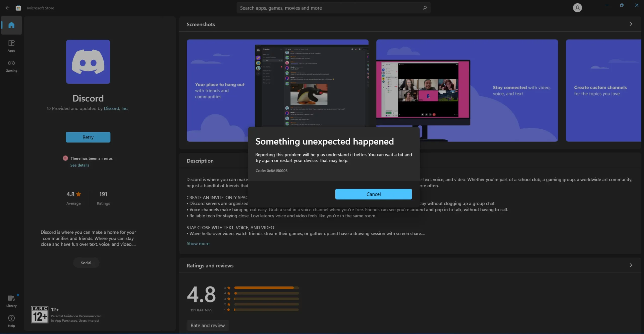Select the Social category tag

[86, 263]
